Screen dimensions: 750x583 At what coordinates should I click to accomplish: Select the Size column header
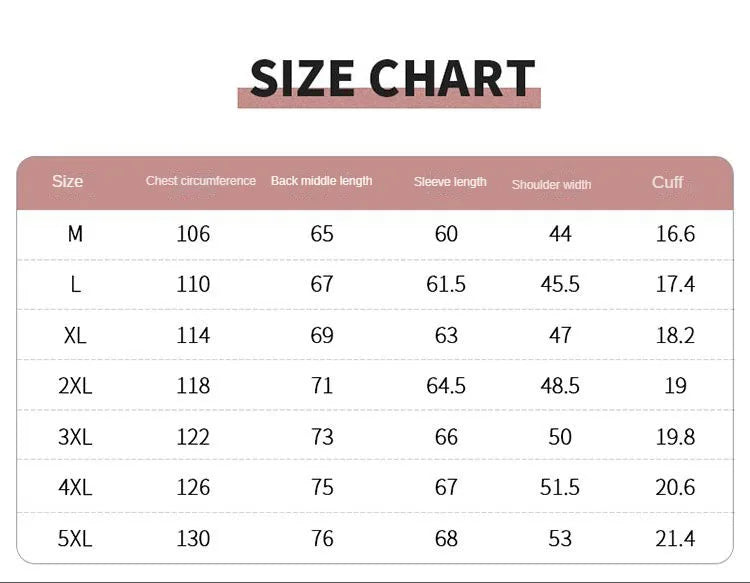pos(67,181)
